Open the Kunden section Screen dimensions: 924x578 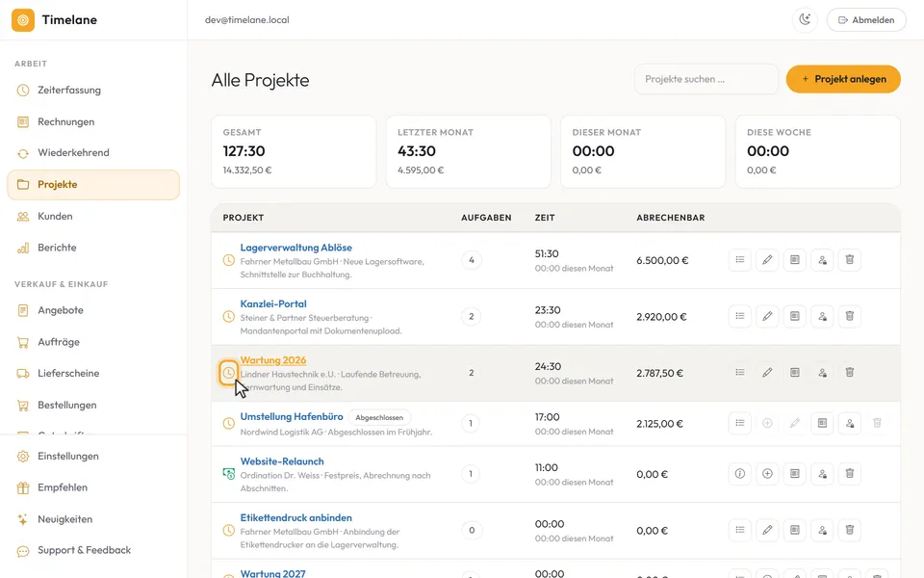coord(93,217)
